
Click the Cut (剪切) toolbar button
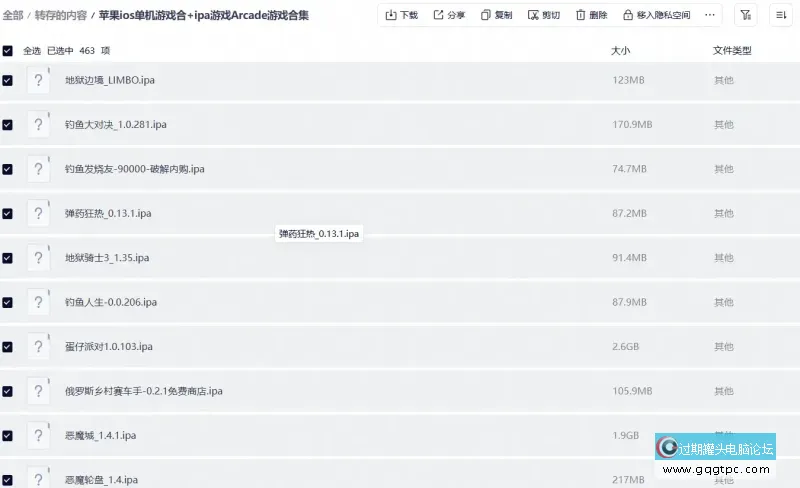click(x=544, y=15)
